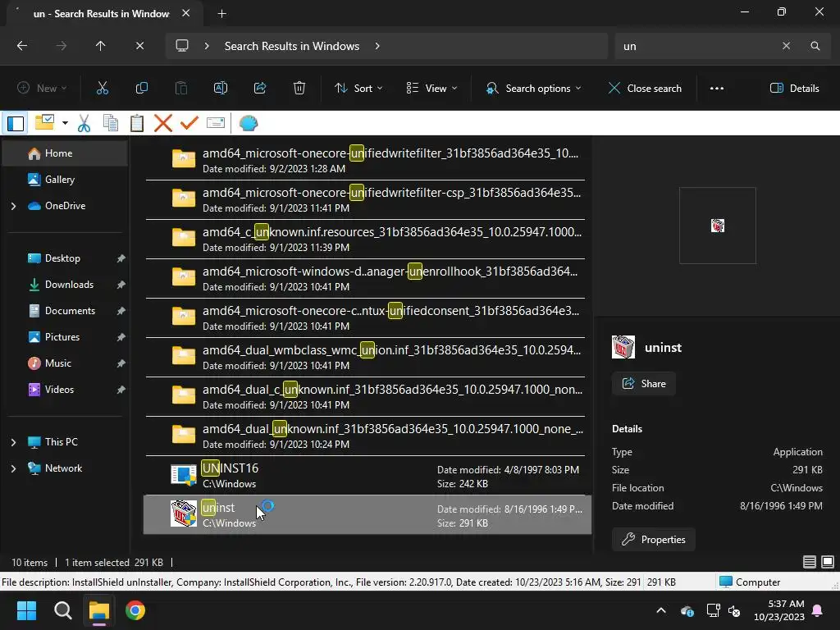The image size is (840, 630).
Task: Click the Cut icon in command bar
Action: 102,89
